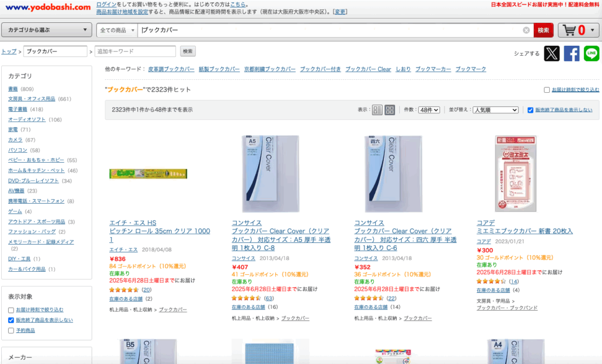Screen dimensions: 602x364
Task: Filter by ファッション・バッグ category
Action: (32, 232)
